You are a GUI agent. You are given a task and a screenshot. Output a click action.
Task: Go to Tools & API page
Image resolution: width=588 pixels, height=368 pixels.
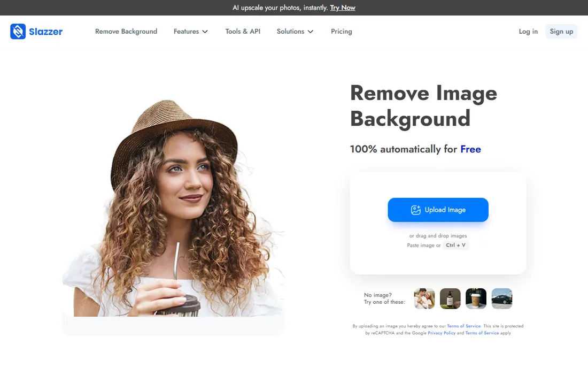[x=243, y=32]
